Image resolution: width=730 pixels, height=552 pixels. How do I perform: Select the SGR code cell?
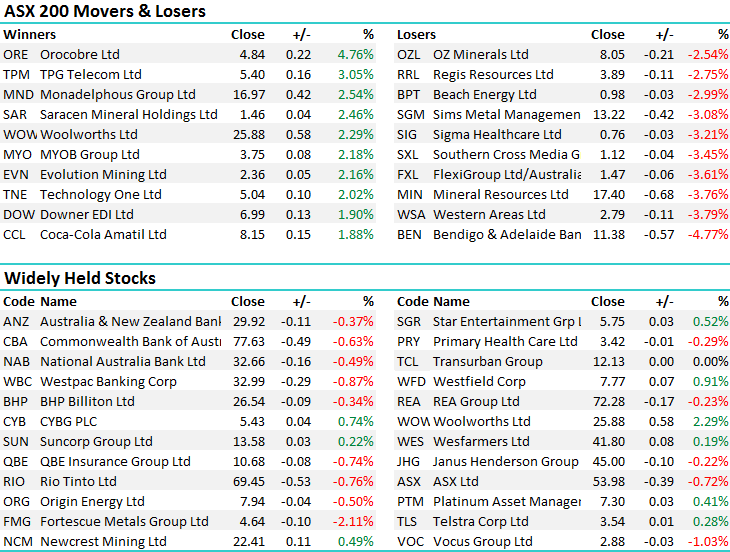[409, 322]
